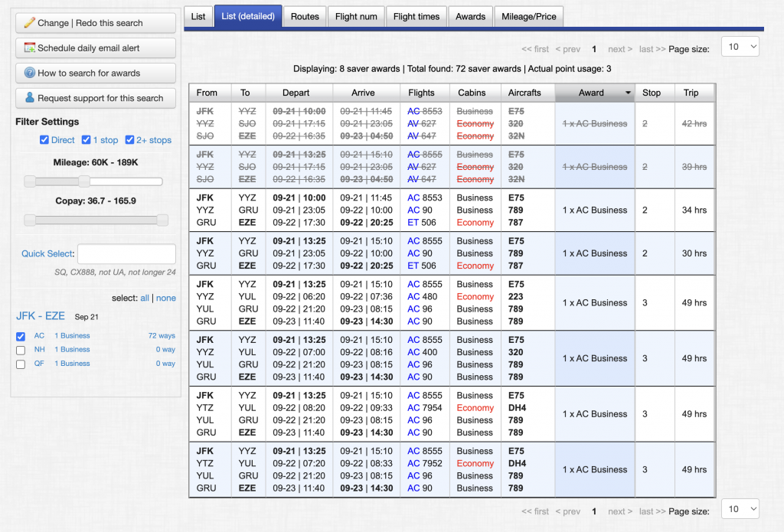Switch to Flight times tab

(416, 17)
